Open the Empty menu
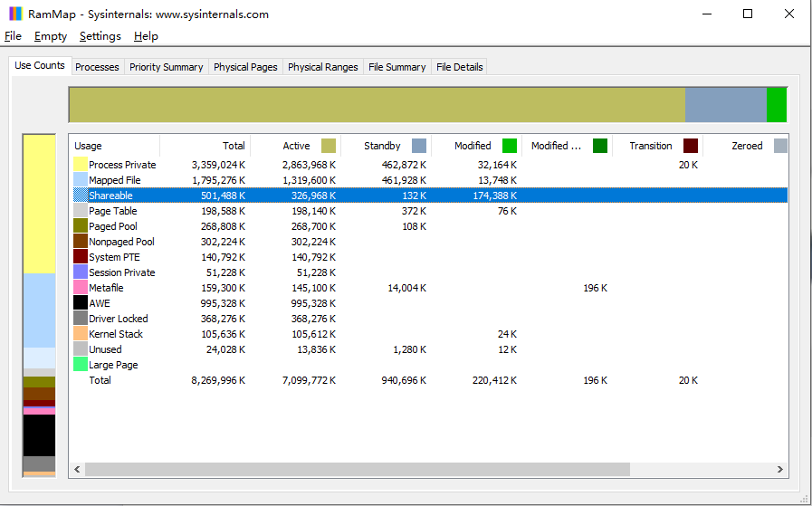The width and height of the screenshot is (812, 506). (x=51, y=36)
